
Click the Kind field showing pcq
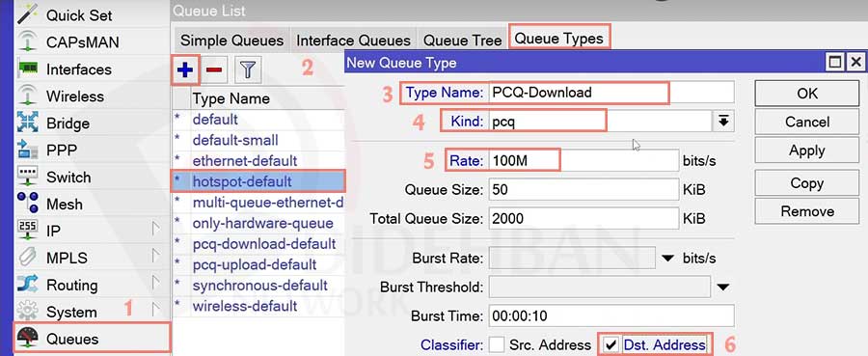click(600, 122)
